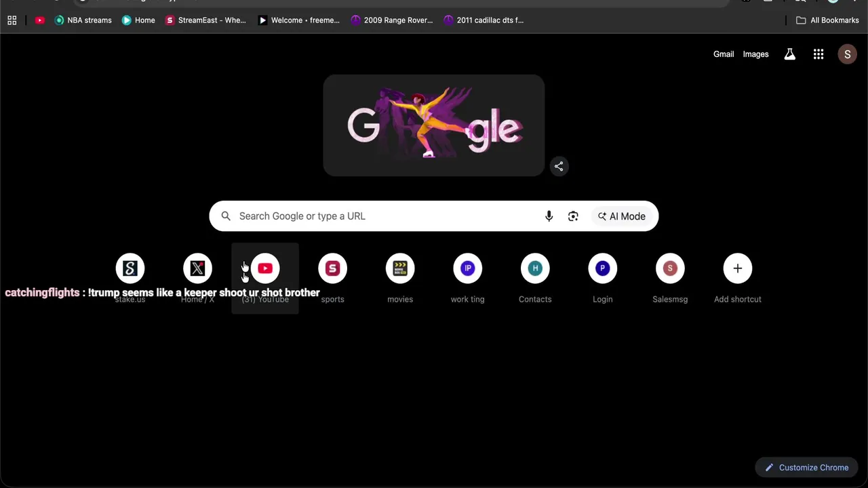Viewport: 868px width, 488px height.
Task: Search by image with Lens icon
Action: 573,216
